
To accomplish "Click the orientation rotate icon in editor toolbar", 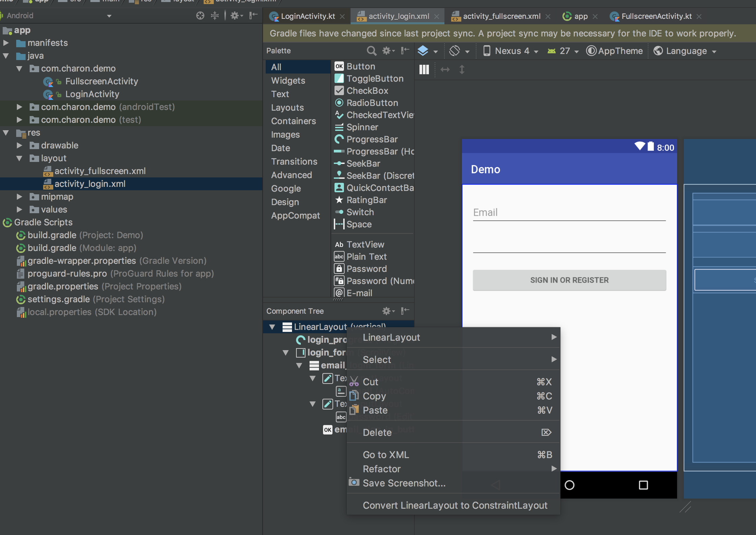I will (455, 51).
